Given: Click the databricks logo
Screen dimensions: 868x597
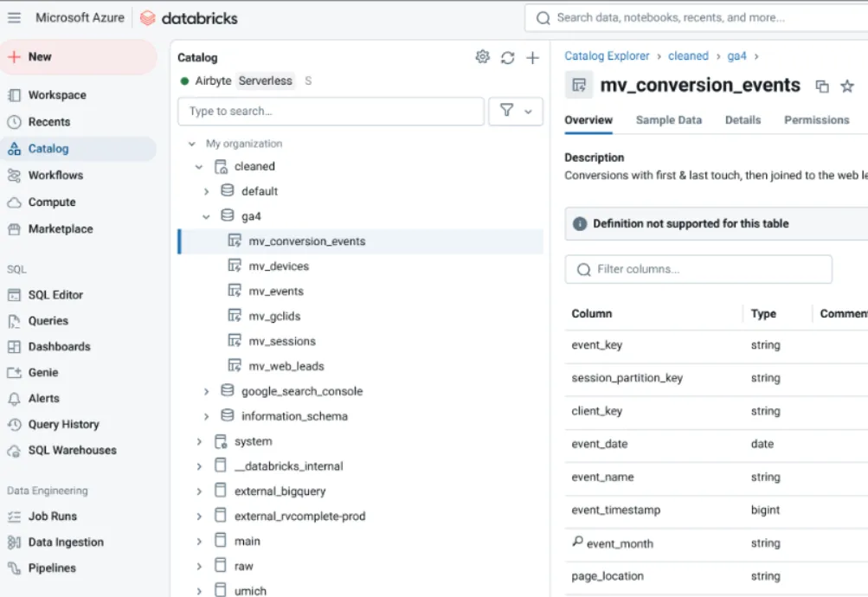Looking at the screenshot, I should [188, 16].
